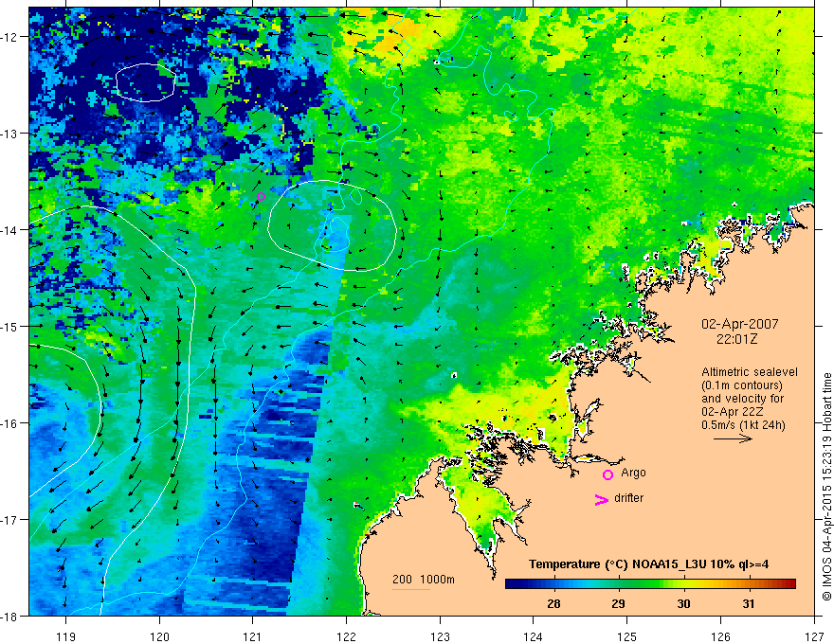
Task: Click 'and velocity for' text line
Action: 742,399
